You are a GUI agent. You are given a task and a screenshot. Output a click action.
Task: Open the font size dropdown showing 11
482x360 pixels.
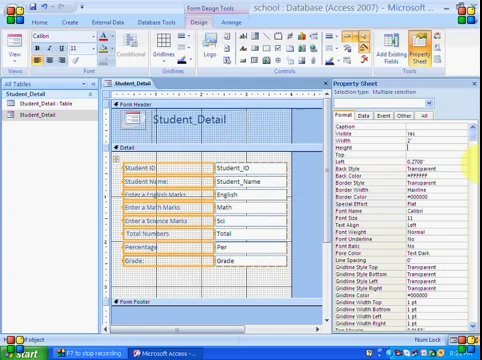tap(93, 49)
